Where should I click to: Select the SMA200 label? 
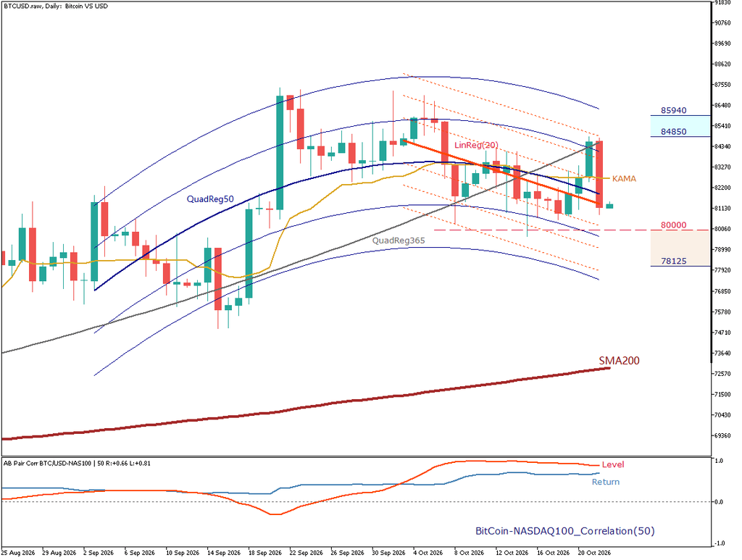(x=619, y=360)
